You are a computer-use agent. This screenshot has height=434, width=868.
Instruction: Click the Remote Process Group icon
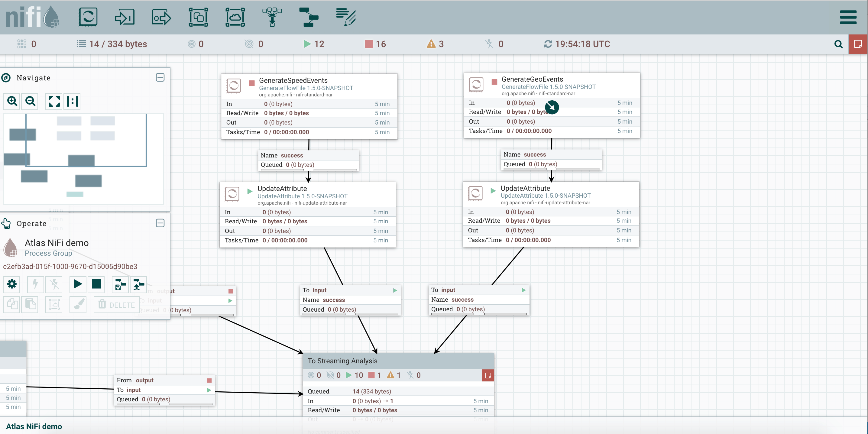[235, 17]
